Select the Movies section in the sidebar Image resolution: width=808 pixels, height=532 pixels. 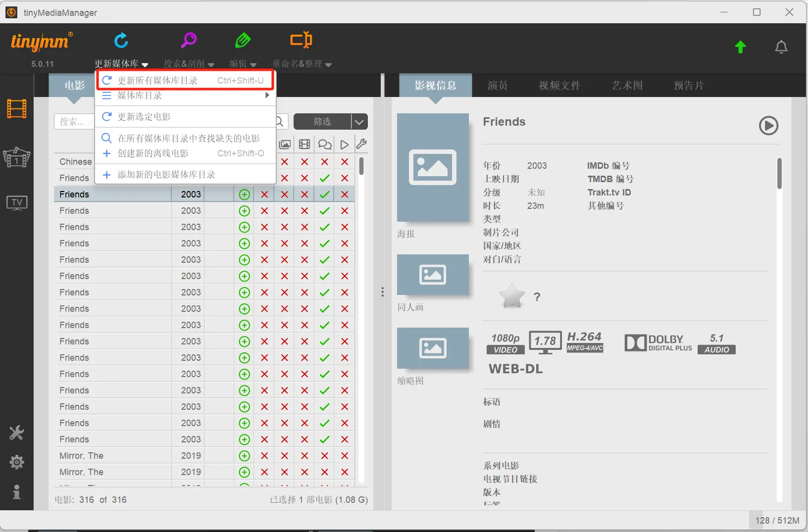(16, 109)
